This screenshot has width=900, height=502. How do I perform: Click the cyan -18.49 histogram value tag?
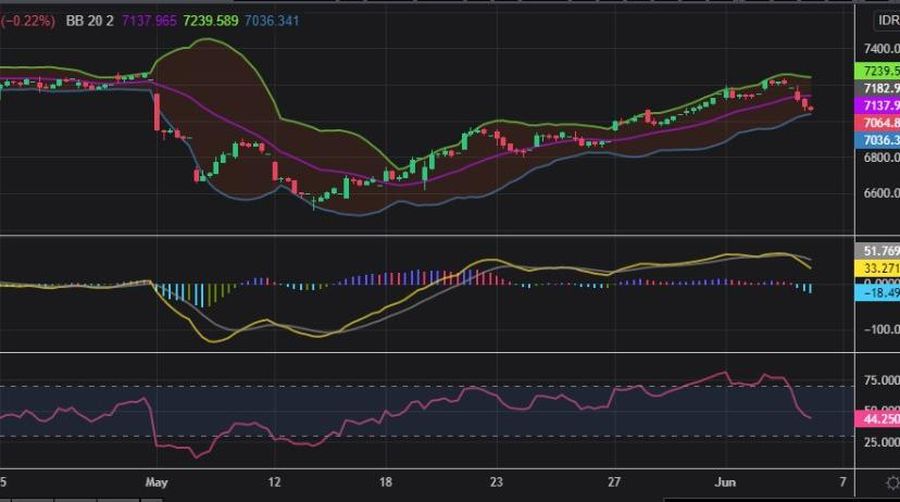(878, 293)
